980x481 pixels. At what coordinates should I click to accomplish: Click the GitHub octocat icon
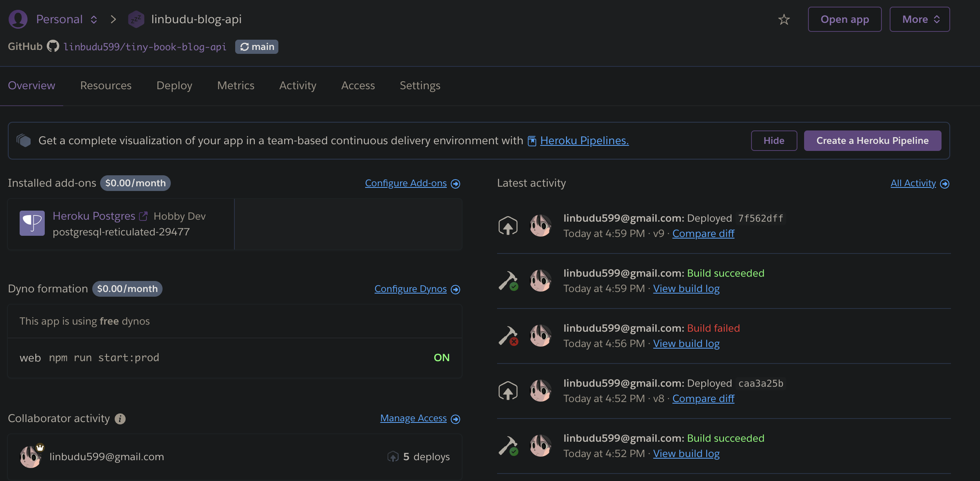tap(53, 46)
